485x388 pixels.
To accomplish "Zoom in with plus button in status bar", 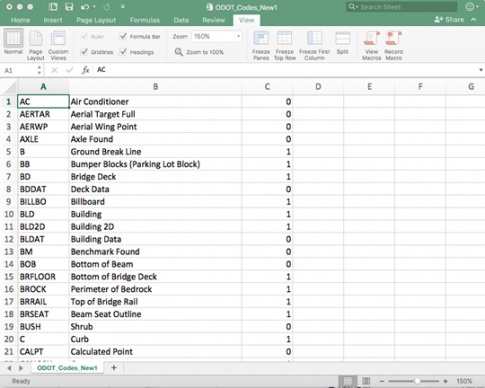I will (x=445, y=381).
